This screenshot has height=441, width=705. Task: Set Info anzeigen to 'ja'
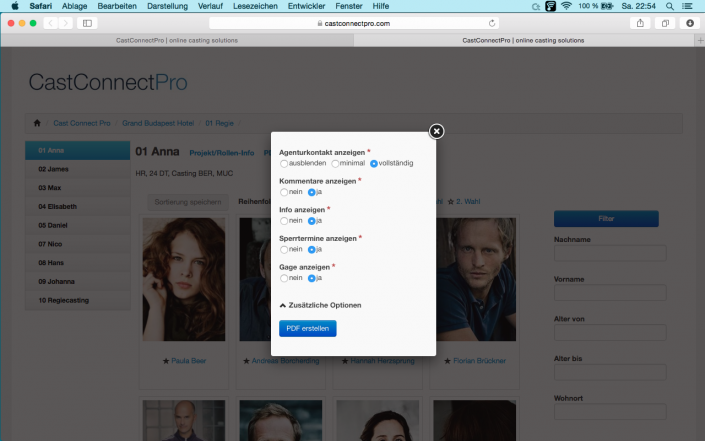(312, 221)
